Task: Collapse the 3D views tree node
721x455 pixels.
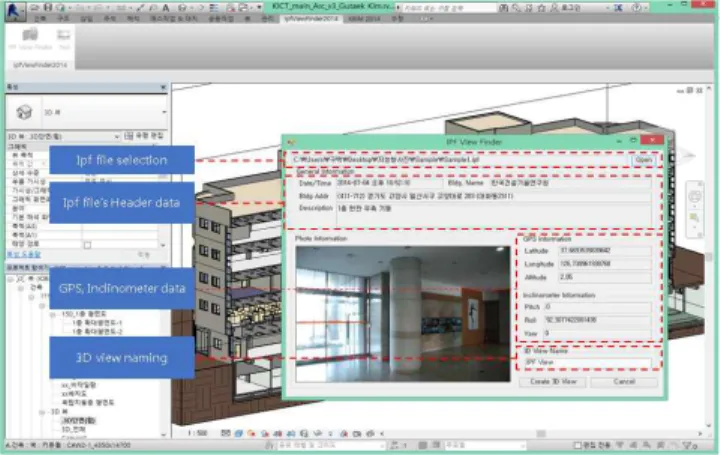Action: [x=42, y=412]
